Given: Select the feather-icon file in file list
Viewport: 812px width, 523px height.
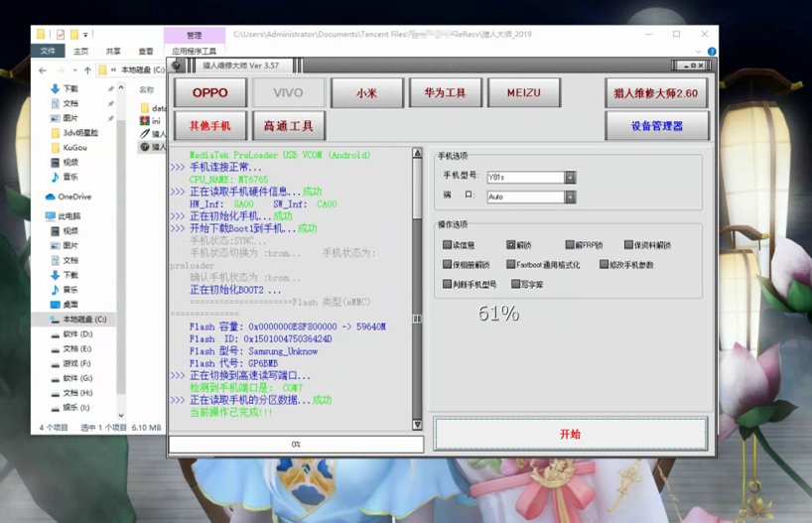Looking at the screenshot, I should click(x=146, y=134).
